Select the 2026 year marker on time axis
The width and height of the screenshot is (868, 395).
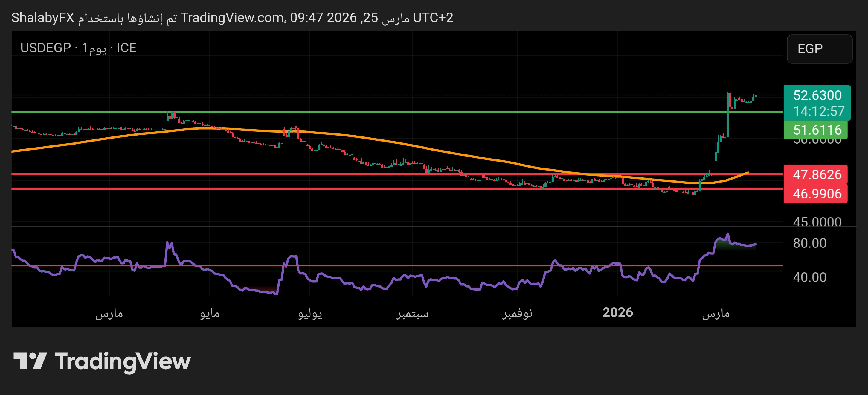point(617,312)
